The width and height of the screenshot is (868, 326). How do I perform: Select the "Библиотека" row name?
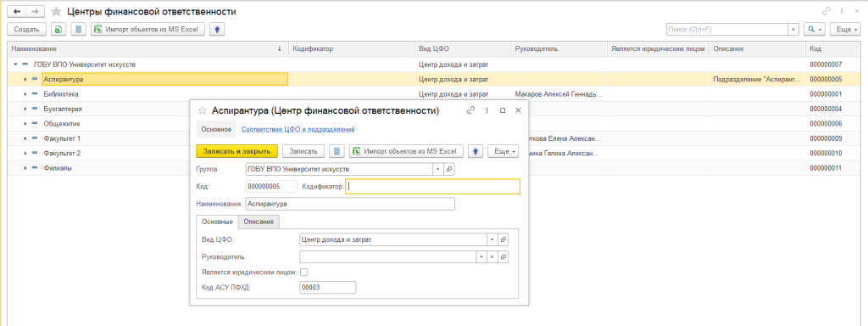61,94
